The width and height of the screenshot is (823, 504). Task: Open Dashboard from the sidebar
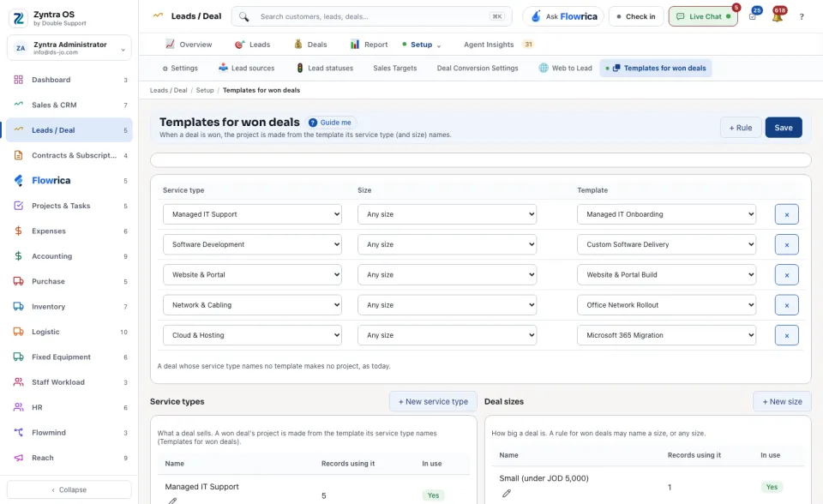pyautogui.click(x=69, y=80)
